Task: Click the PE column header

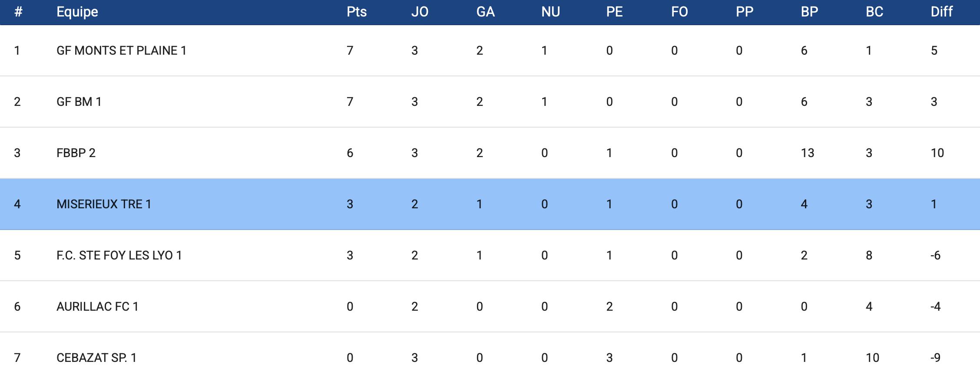Action: pos(614,12)
